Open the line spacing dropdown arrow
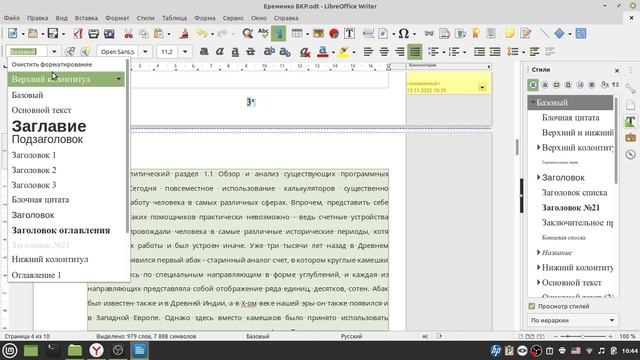640x360 pixels. (x=523, y=52)
